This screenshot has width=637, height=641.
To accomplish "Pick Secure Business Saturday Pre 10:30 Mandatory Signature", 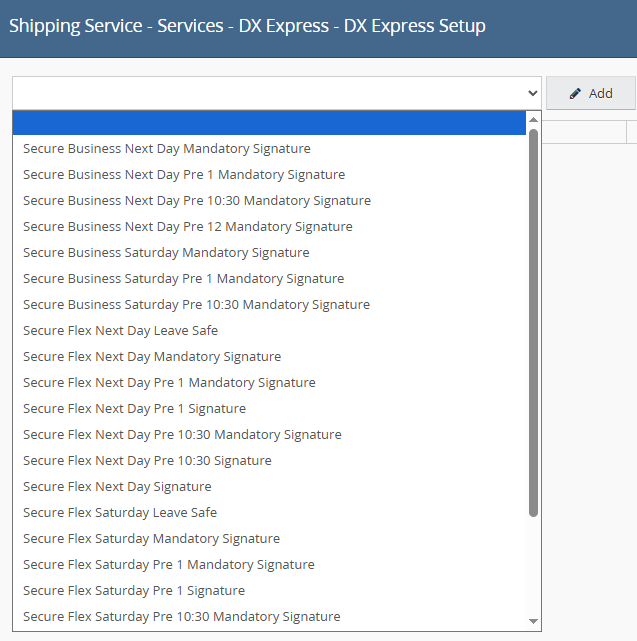I will pyautogui.click(x=196, y=305).
